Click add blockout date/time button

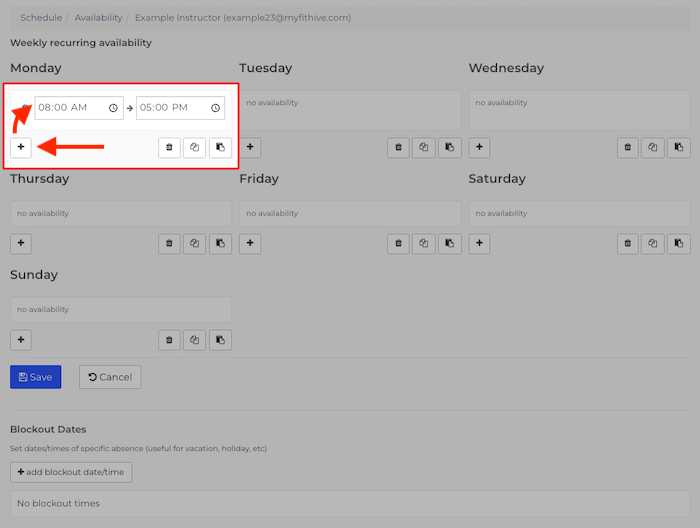coord(71,472)
